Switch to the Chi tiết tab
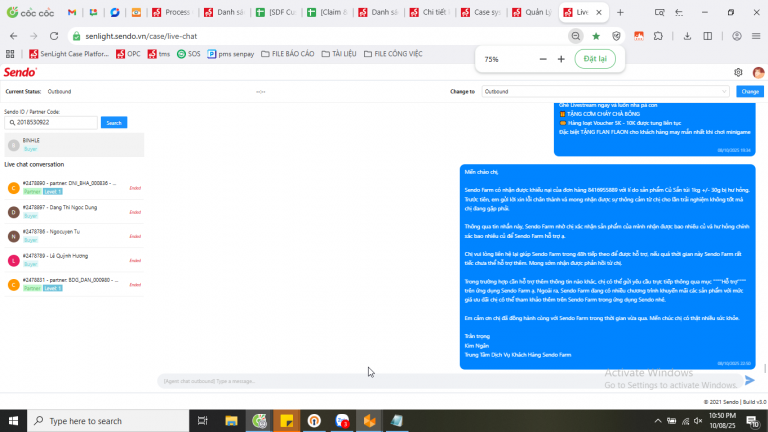 [x=430, y=12]
